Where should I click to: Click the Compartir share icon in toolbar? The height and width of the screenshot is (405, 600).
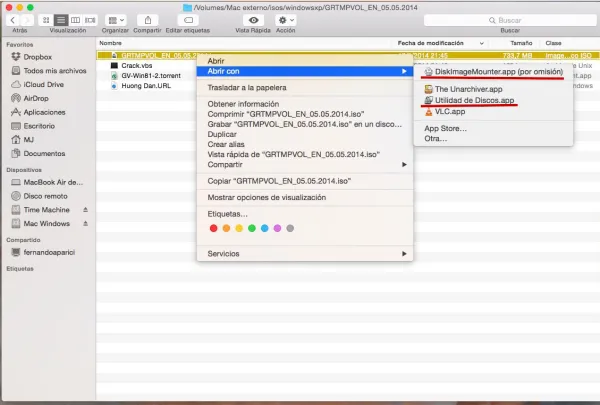pos(147,20)
